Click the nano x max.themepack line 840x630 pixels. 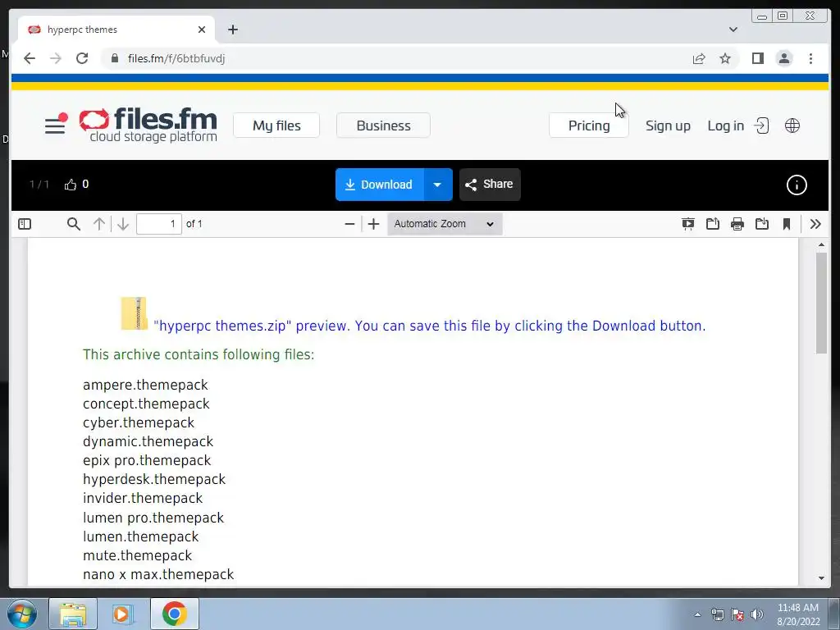[x=158, y=574]
